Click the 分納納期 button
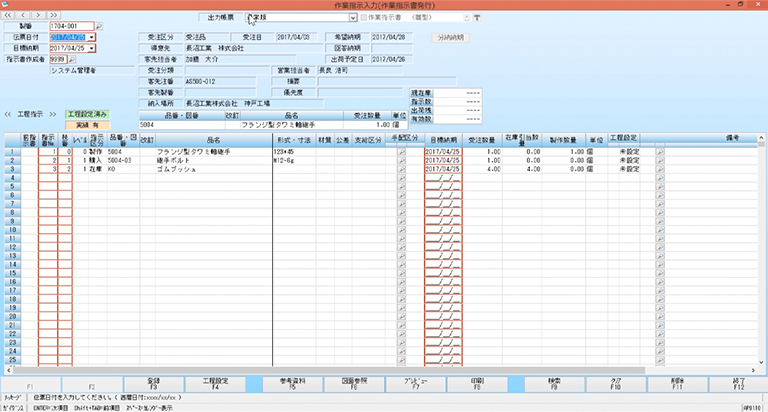The height and width of the screenshot is (412, 768). [451, 38]
